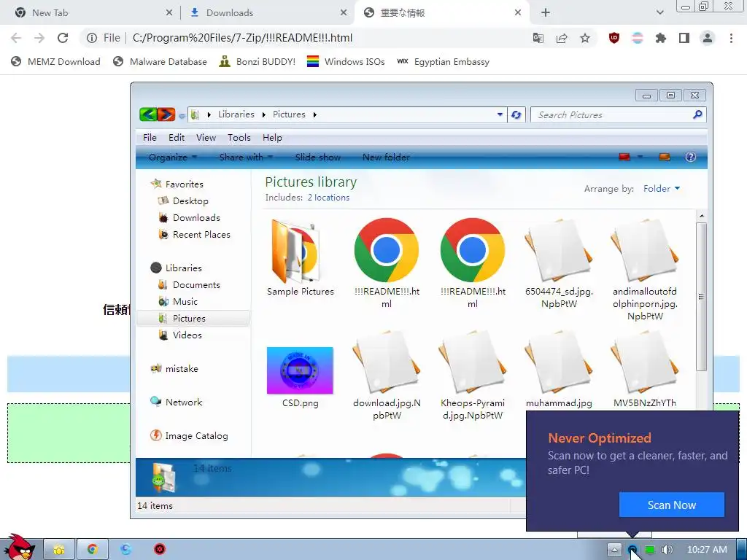
Task: Toggle the Chrome side panel
Action: point(684,38)
